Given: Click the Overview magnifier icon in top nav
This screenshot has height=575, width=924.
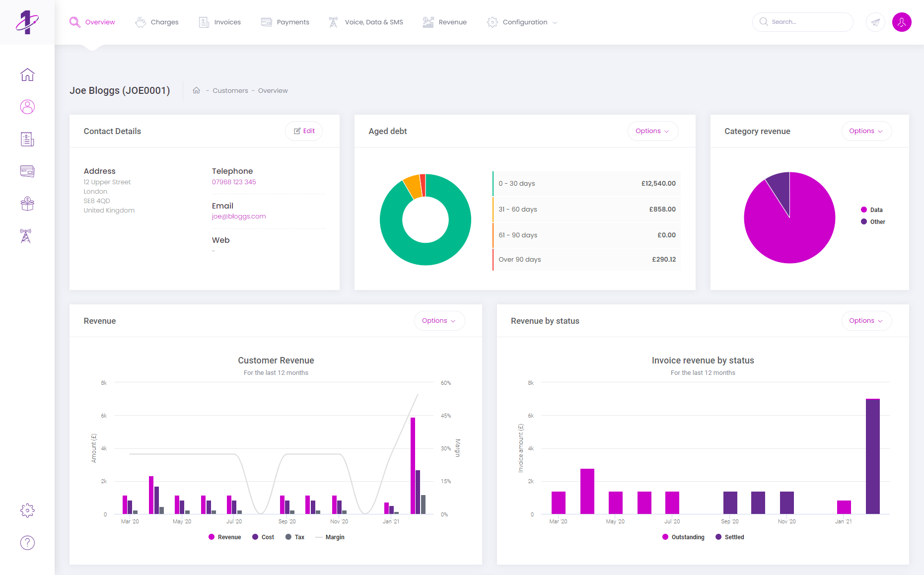Looking at the screenshot, I should click(74, 22).
